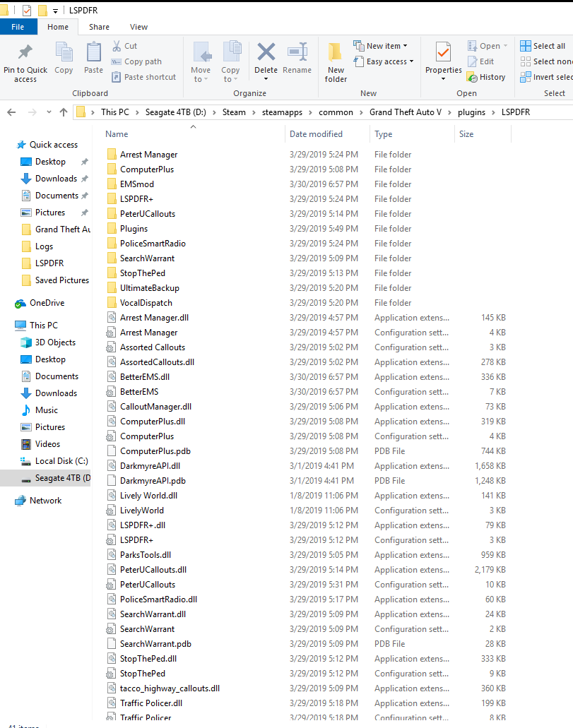
Task: Open Properties checkmark icon
Action: pos(443,52)
